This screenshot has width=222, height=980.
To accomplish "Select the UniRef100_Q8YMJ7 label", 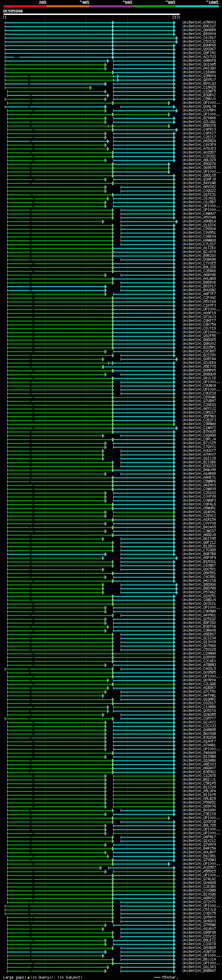I will point(199,80).
